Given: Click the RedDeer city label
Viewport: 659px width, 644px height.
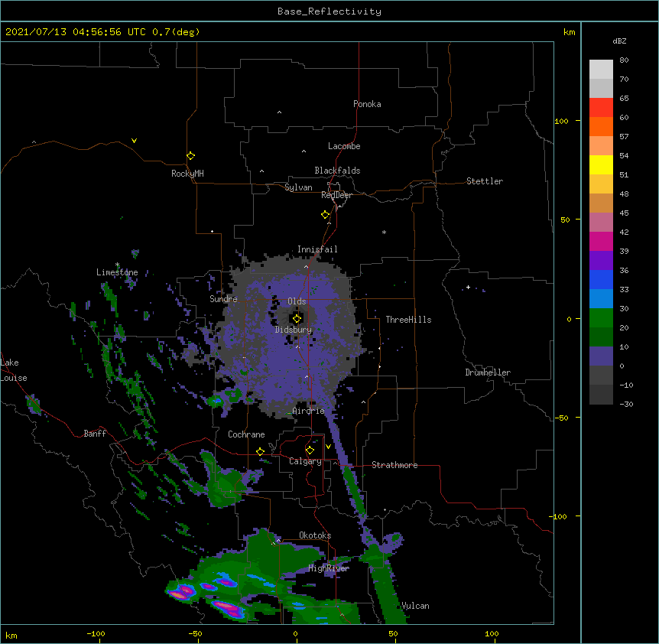Looking at the screenshot, I should [336, 195].
